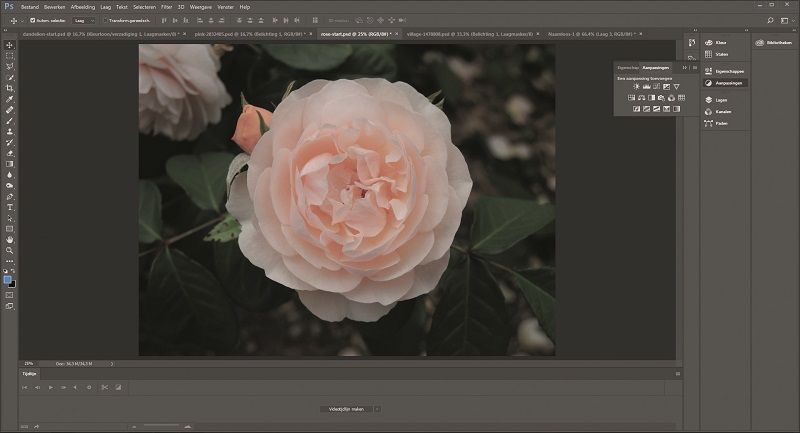Click the Videotijdlijn maken button
The image size is (800, 433).
pyautogui.click(x=345, y=409)
